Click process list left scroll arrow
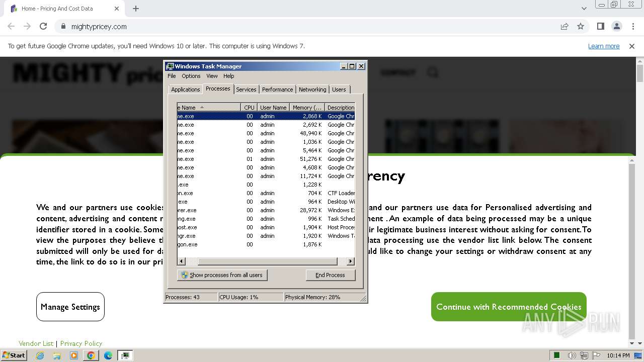644x362 pixels. (182, 261)
